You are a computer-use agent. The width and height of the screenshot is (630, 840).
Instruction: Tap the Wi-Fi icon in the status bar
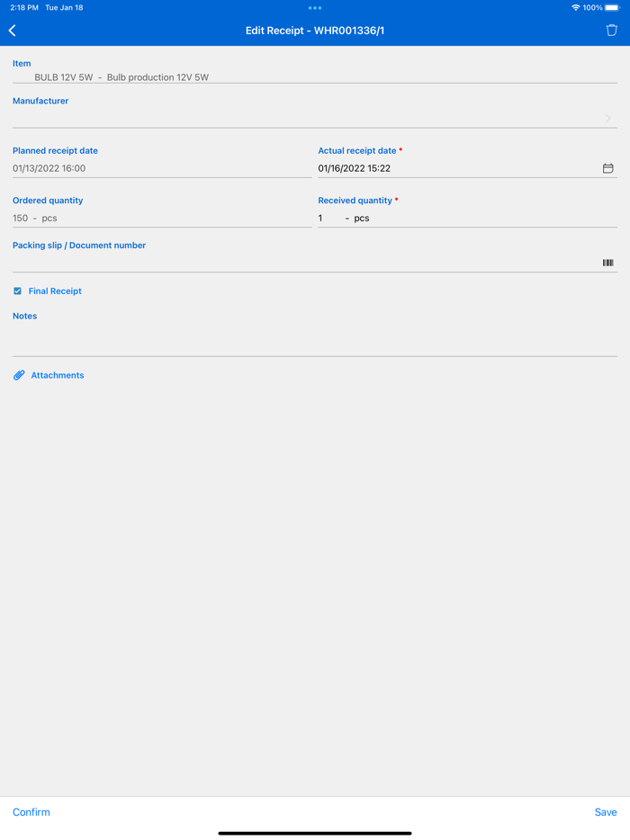coord(577,9)
